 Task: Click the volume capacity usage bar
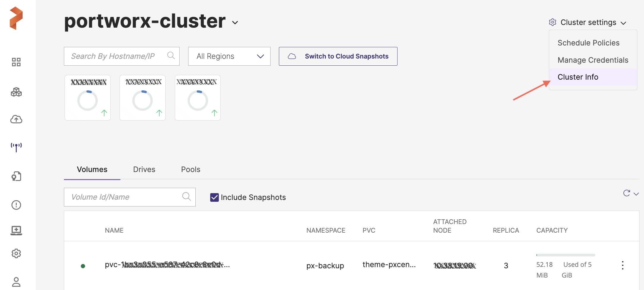point(566,255)
